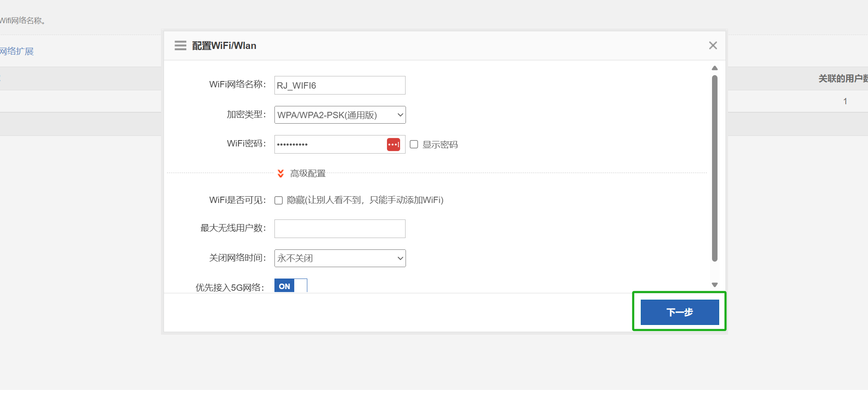868x414 pixels.
Task: Collapse 高级配置 using the red chevron icon
Action: click(281, 173)
